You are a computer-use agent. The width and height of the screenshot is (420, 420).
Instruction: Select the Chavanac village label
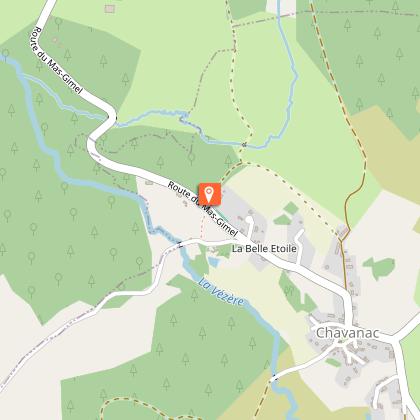pyautogui.click(x=348, y=333)
